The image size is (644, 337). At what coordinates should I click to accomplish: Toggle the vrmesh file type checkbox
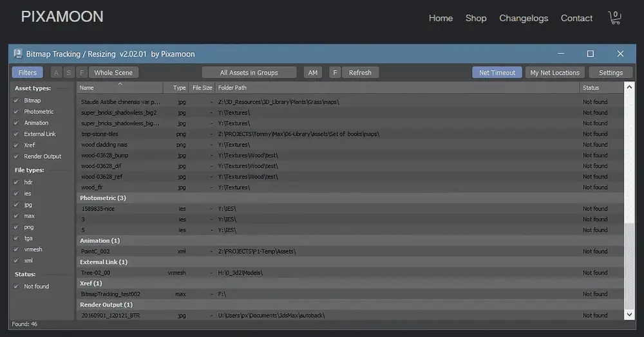(16, 250)
